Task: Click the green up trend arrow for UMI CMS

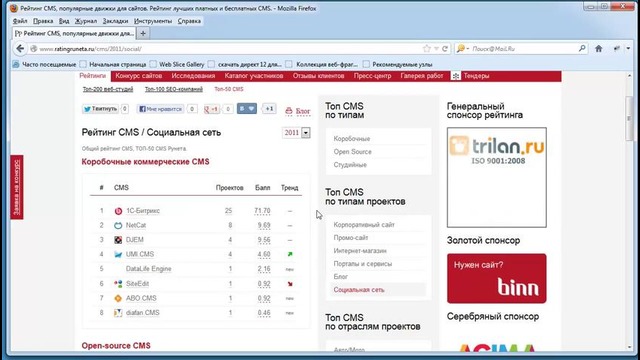Action: (290, 254)
